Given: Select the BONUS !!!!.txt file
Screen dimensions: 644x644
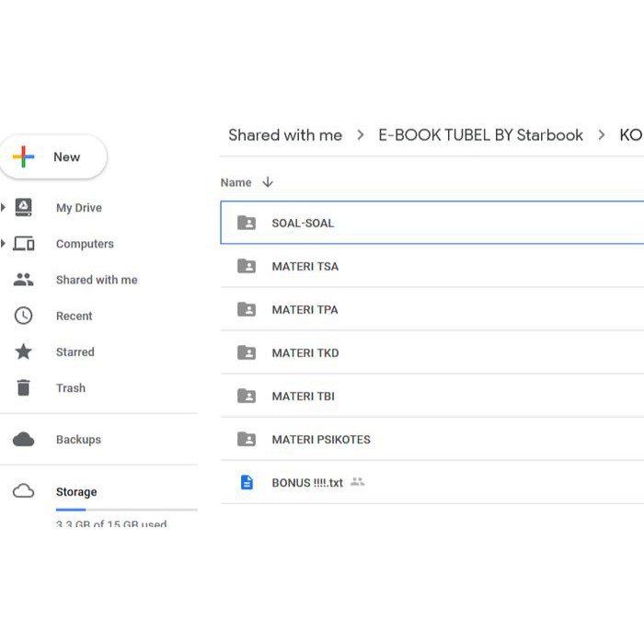Looking at the screenshot, I should click(x=307, y=483).
